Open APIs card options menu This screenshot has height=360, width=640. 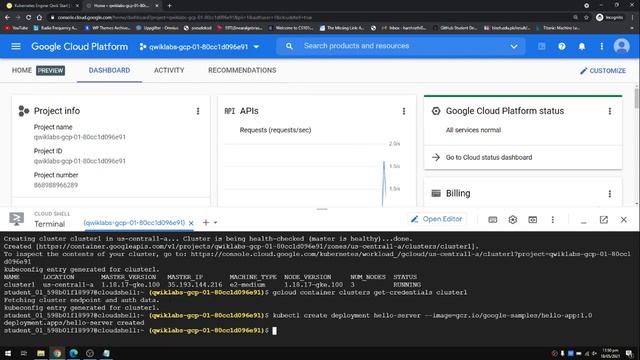coord(404,111)
